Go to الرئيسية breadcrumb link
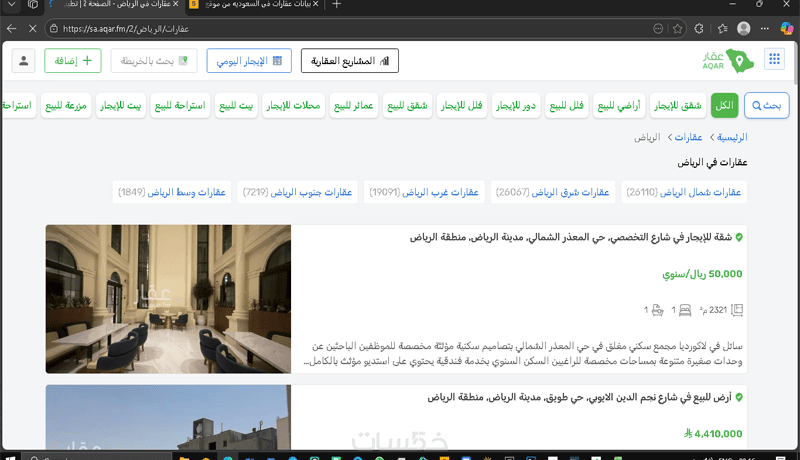Viewport: 800px width, 460px height. (732, 137)
